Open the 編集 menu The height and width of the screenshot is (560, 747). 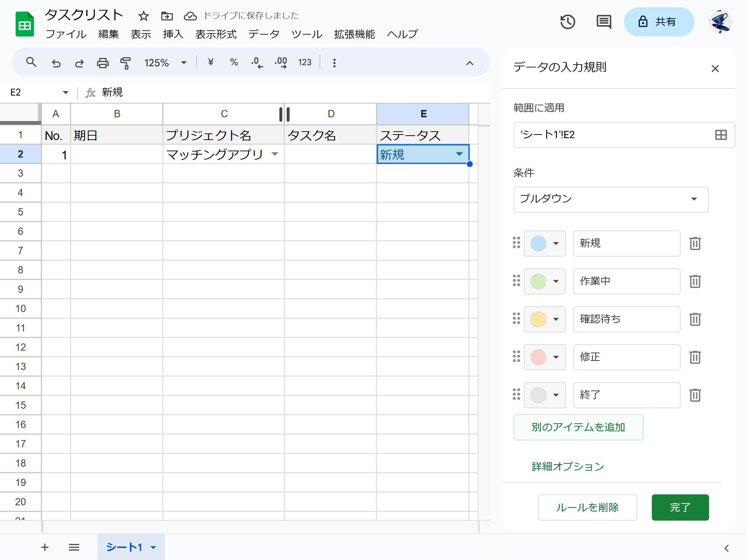[108, 34]
